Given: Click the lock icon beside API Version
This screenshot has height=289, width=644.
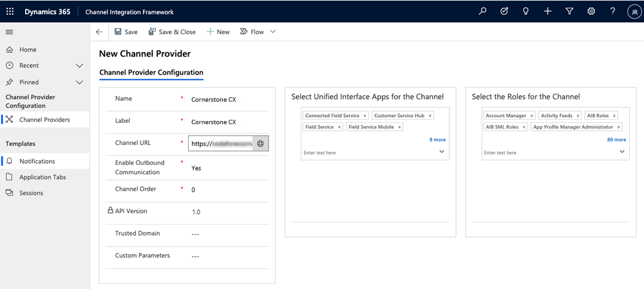Looking at the screenshot, I should pyautogui.click(x=110, y=210).
